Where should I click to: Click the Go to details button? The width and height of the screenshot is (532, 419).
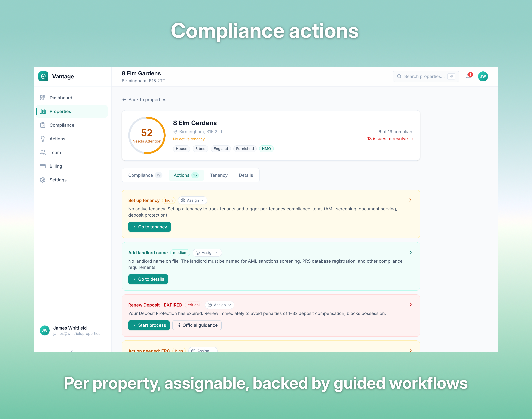[148, 279]
